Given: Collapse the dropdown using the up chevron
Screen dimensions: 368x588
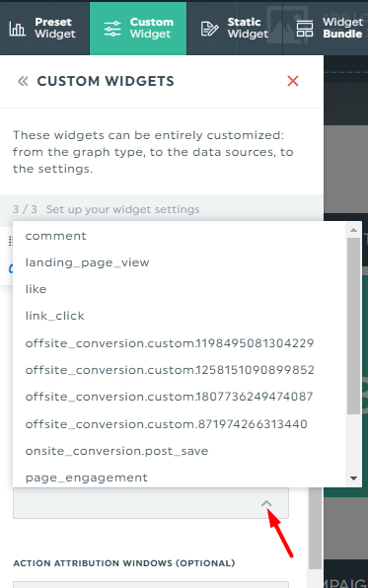Looking at the screenshot, I should [x=266, y=503].
